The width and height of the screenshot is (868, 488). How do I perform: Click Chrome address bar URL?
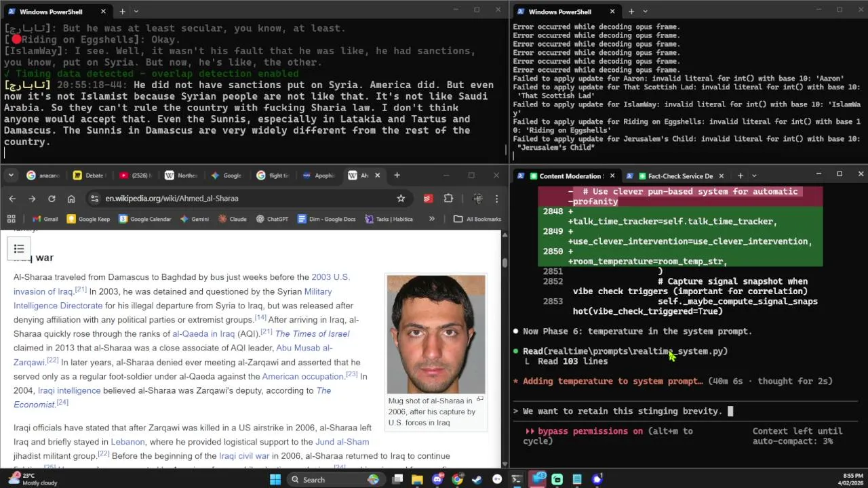(x=172, y=199)
